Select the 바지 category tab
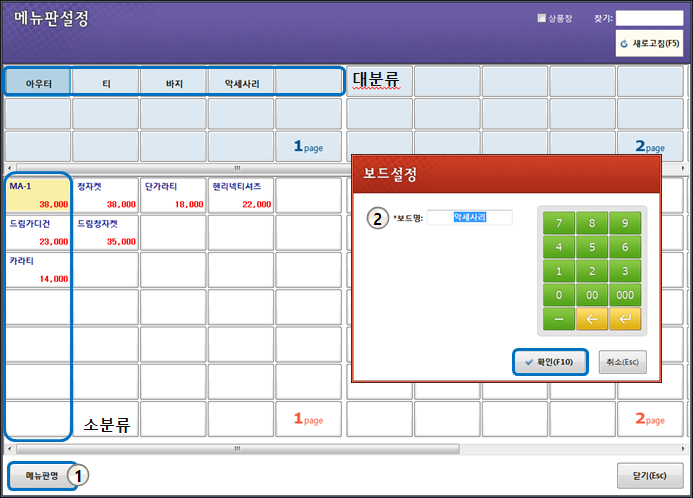The width and height of the screenshot is (693, 498). (x=174, y=82)
